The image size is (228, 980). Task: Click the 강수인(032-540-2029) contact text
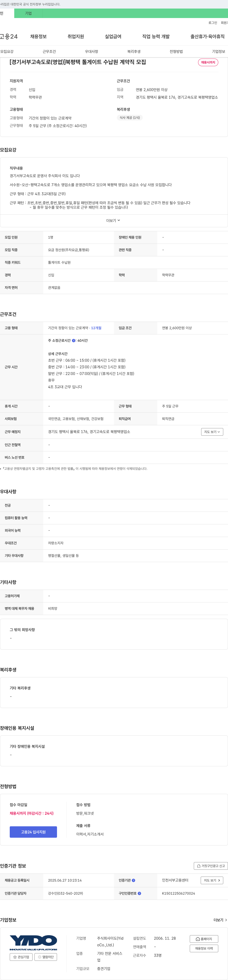pyautogui.click(x=65, y=893)
